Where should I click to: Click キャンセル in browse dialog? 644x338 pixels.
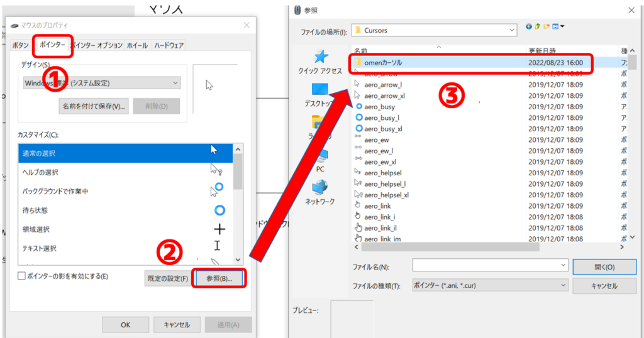pyautogui.click(x=604, y=286)
